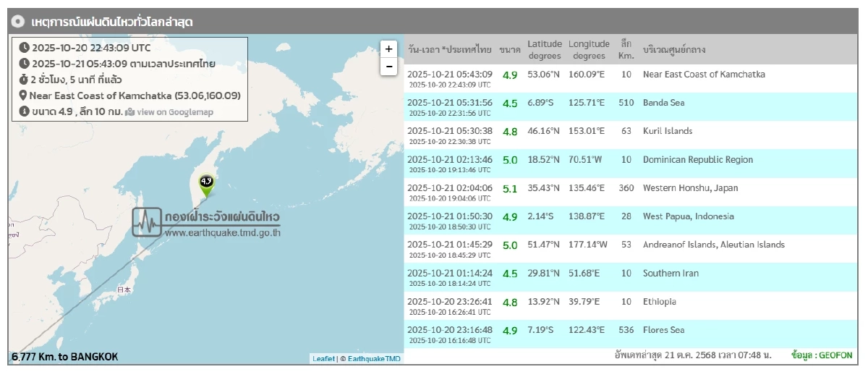Zoom in on the earthquake map
The image size is (868, 372).
[389, 49]
